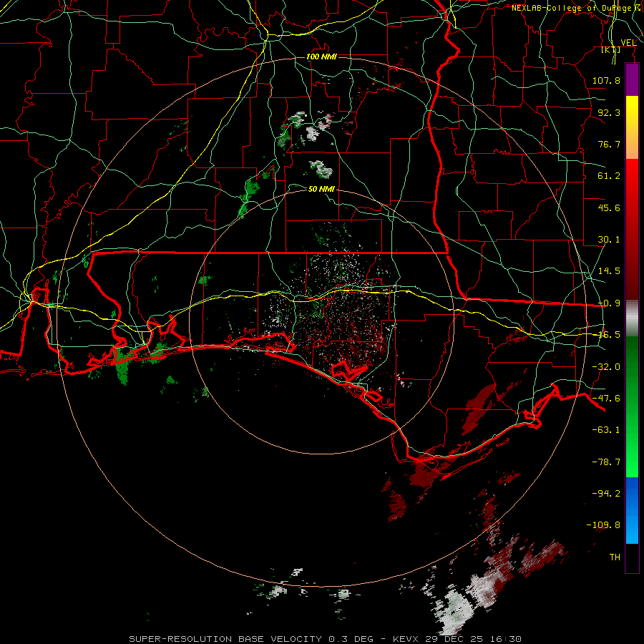Viewport: 644px width, 644px height.
Task: Select the 30.1 legend value
Action: click(609, 240)
